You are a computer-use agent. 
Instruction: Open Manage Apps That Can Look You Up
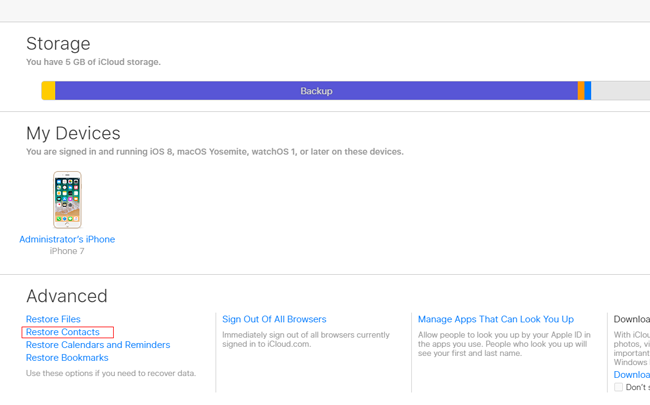pos(496,319)
